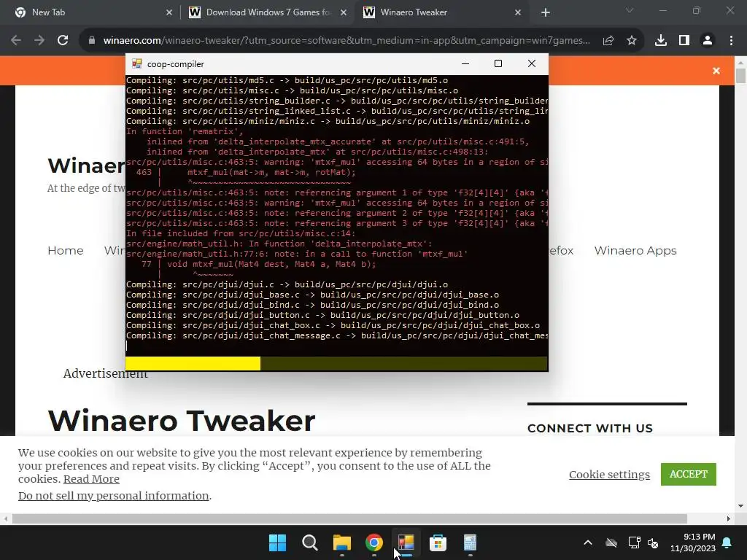This screenshot has width=747, height=560.
Task: Open clock showing 9:13 PM
Action: point(693,542)
